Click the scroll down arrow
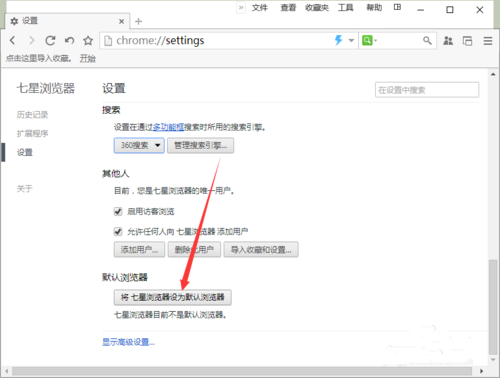This screenshot has width=500, height=378. [x=493, y=360]
